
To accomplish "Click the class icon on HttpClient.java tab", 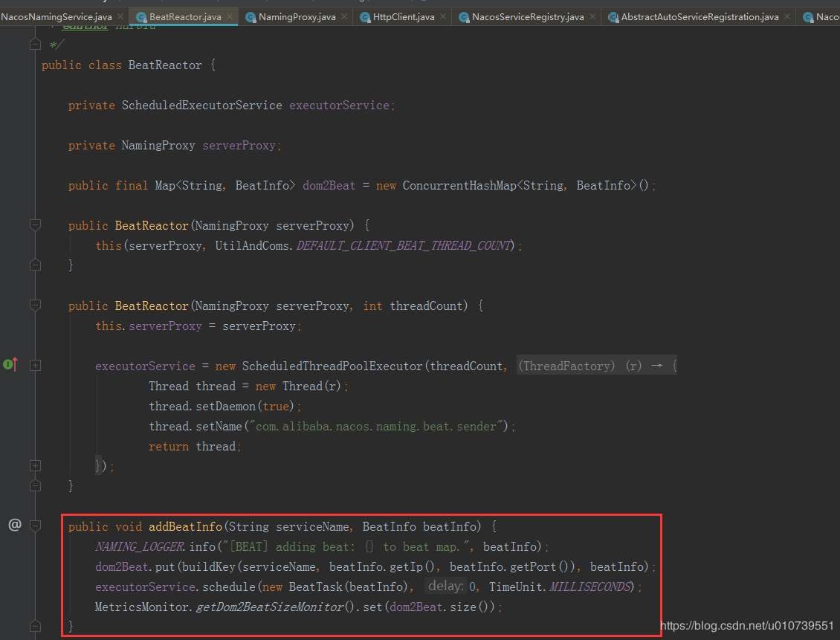I will (x=365, y=17).
